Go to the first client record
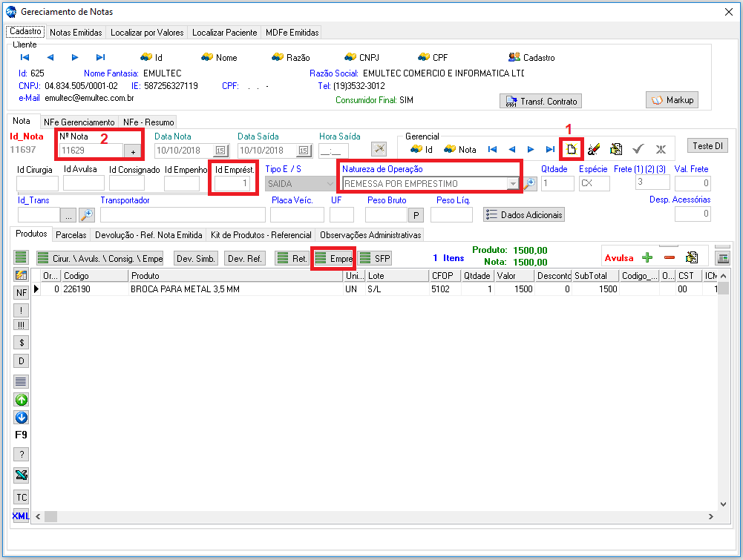The width and height of the screenshot is (743, 560). click(x=24, y=57)
